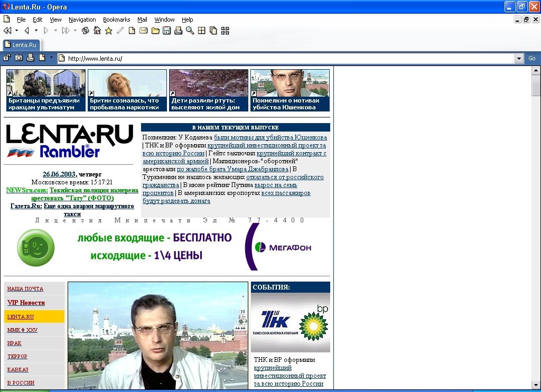The width and height of the screenshot is (541, 392).
Task: Open the File menu
Action: [21, 20]
